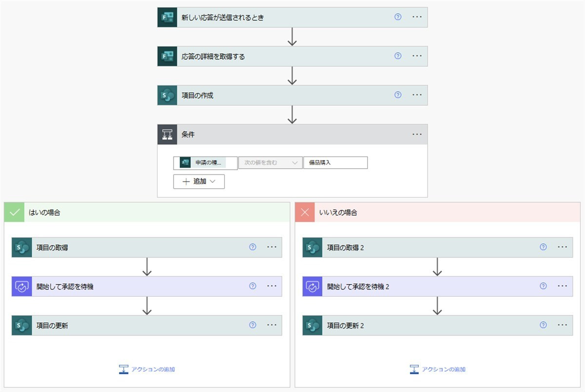Click アクションの追加 in はいの場合 branch
Viewport: 585px width, 392px height.
[x=147, y=369]
